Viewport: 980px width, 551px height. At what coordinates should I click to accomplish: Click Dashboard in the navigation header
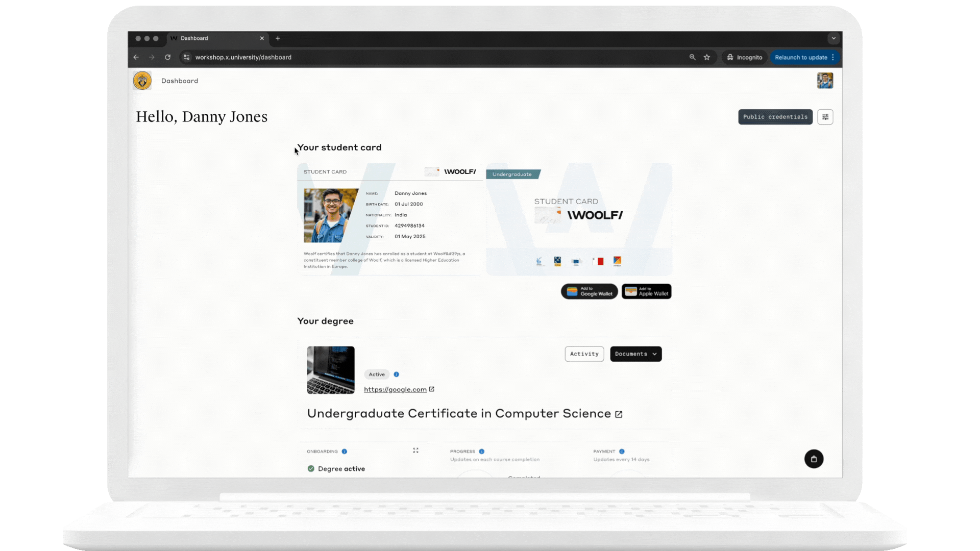179,81
